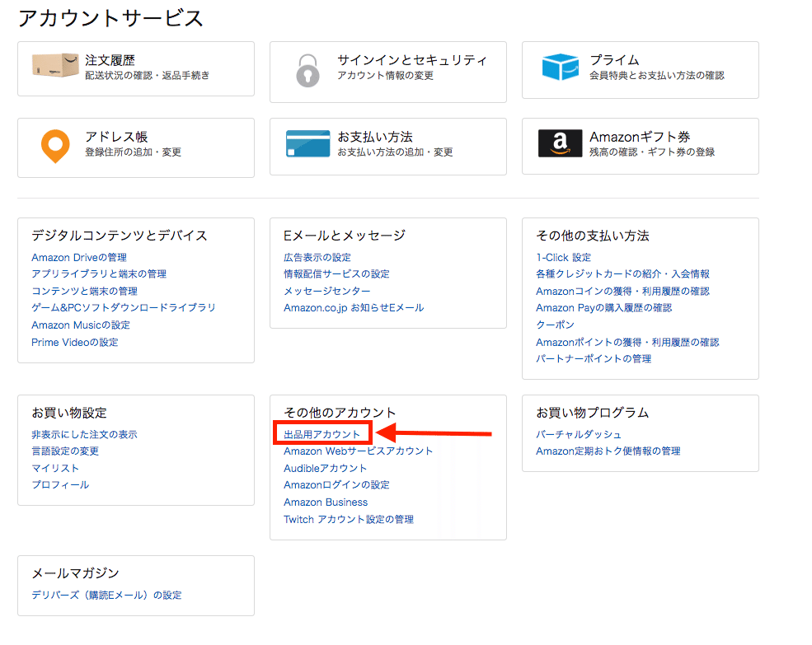Click 広告表示の設定 link
812x645 pixels.
point(317,257)
